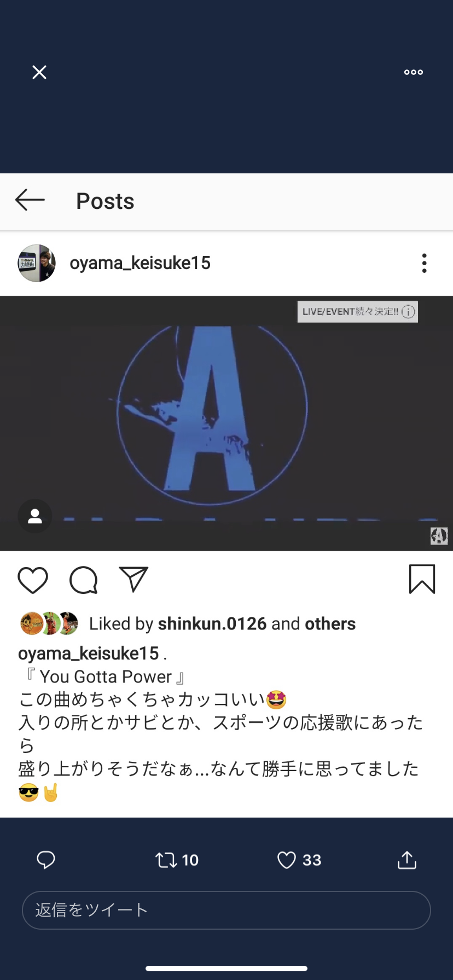Like the tweet with 33 hearts

point(299,860)
